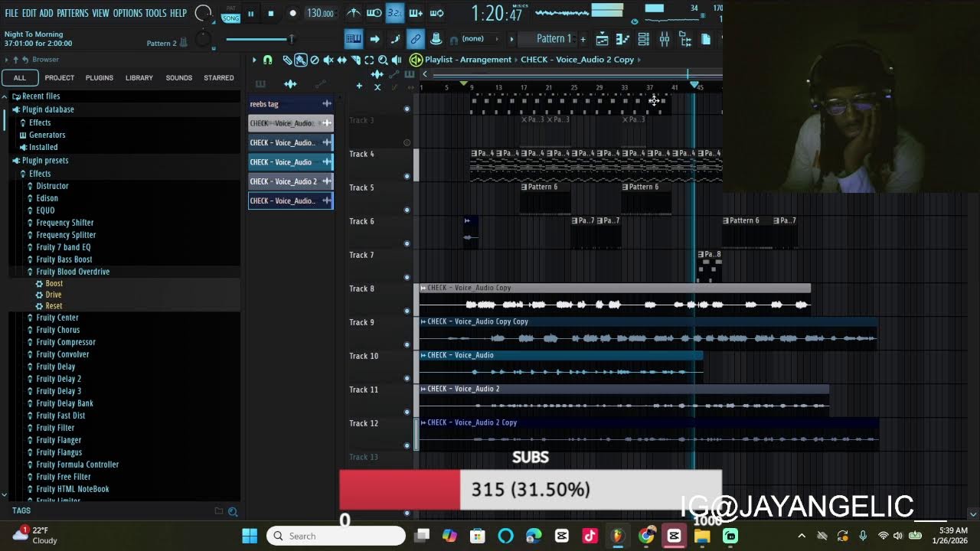This screenshot has width=980, height=551.
Task: Open the TOOLS menu
Action: click(155, 13)
